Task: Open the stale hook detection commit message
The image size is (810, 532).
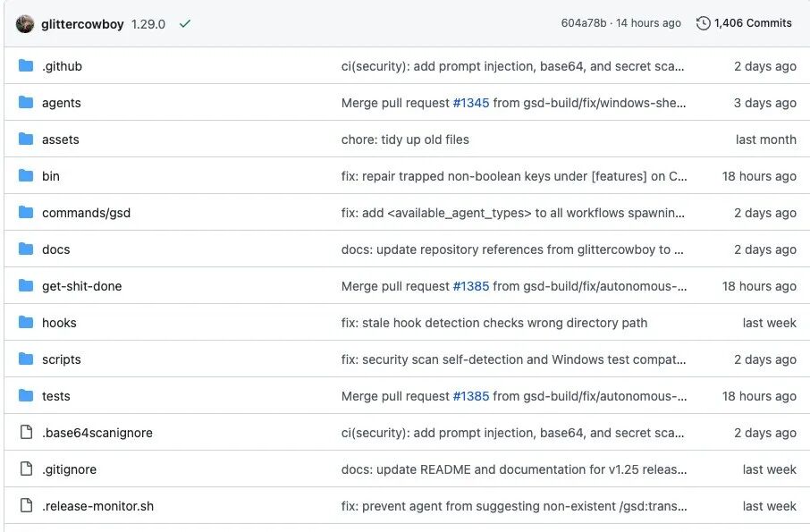Action: [x=494, y=323]
